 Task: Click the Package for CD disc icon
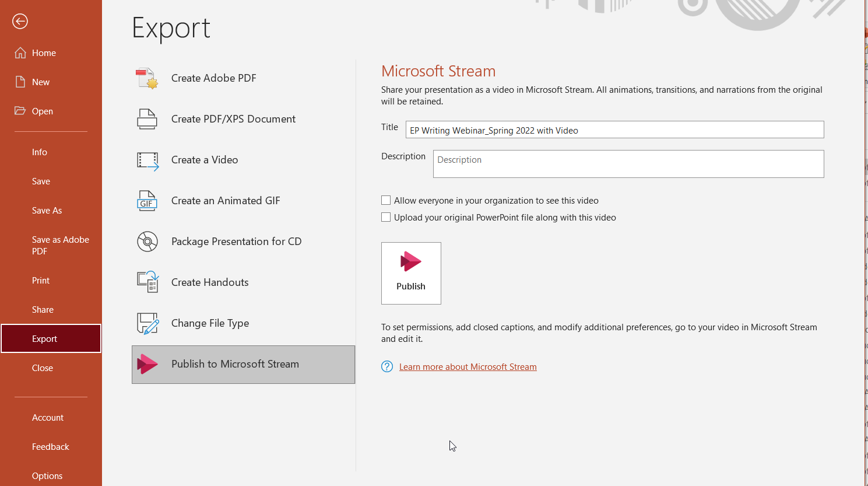(147, 242)
